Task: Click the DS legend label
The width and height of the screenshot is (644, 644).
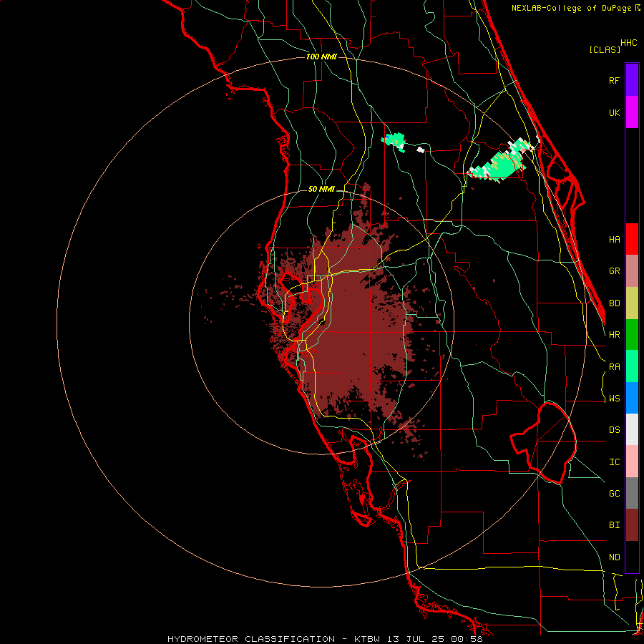Action: (x=614, y=430)
